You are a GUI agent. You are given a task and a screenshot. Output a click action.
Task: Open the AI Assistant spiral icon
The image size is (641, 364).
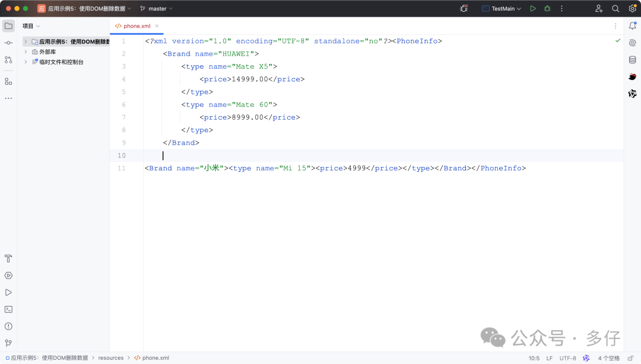633,43
